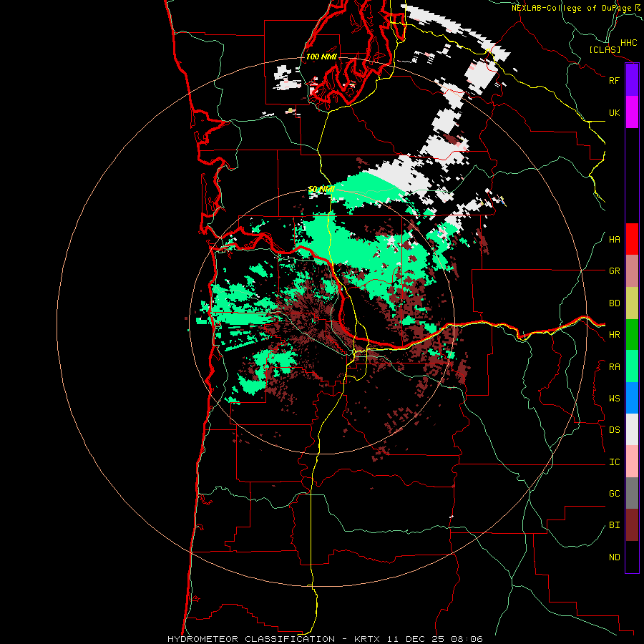Viewport: 644px width, 644px height.
Task: Click the WS legend label
Action: click(x=614, y=399)
